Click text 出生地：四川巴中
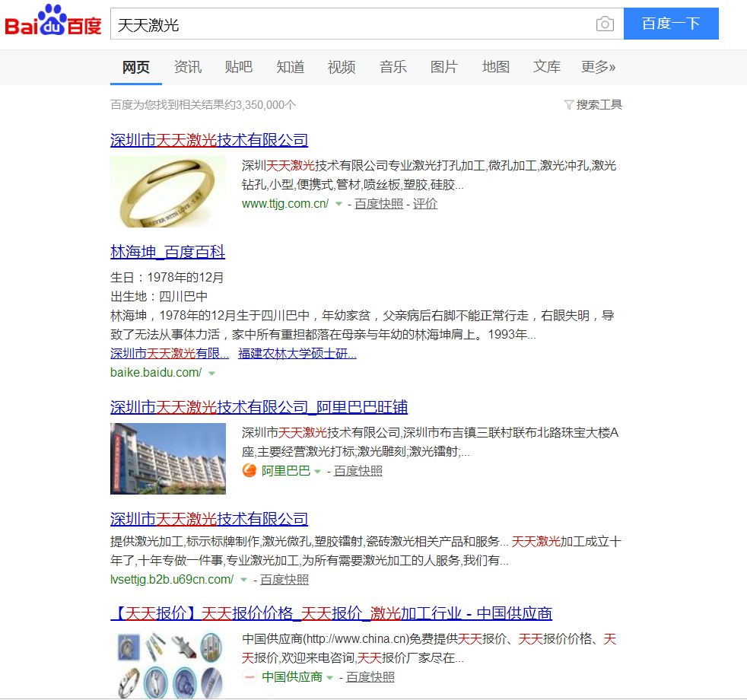The height and width of the screenshot is (700, 747). (159, 297)
